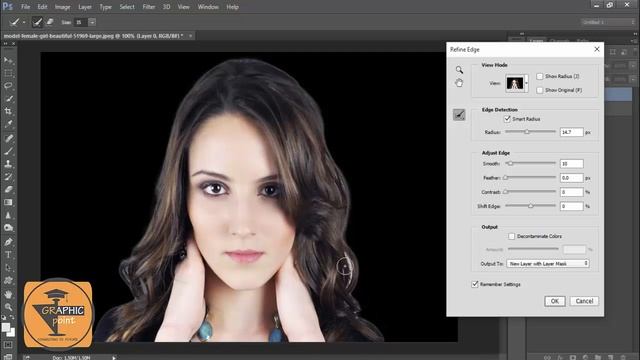Uncheck Remember Settings
Image resolution: width=640 pixels, height=360 pixels.
(x=475, y=284)
